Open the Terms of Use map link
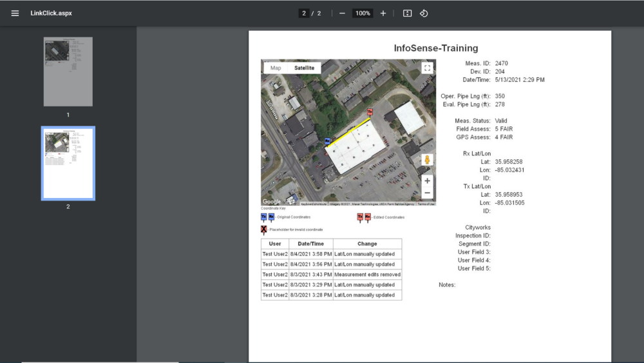The height and width of the screenshot is (363, 644). [x=426, y=204]
